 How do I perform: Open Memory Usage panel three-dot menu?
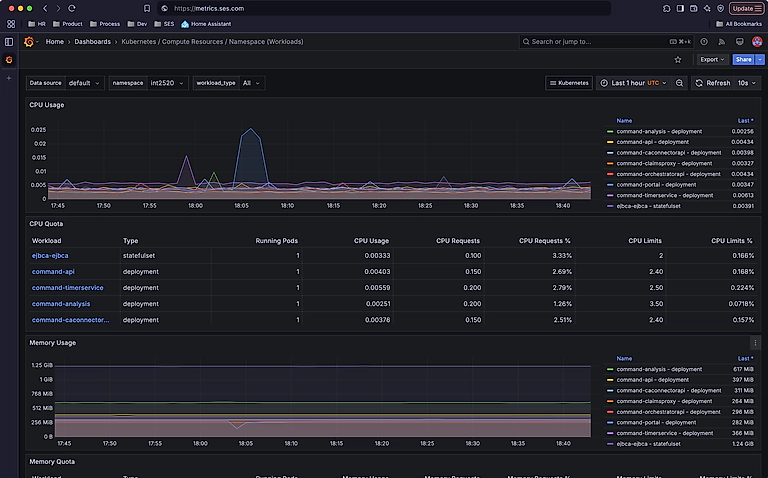755,342
